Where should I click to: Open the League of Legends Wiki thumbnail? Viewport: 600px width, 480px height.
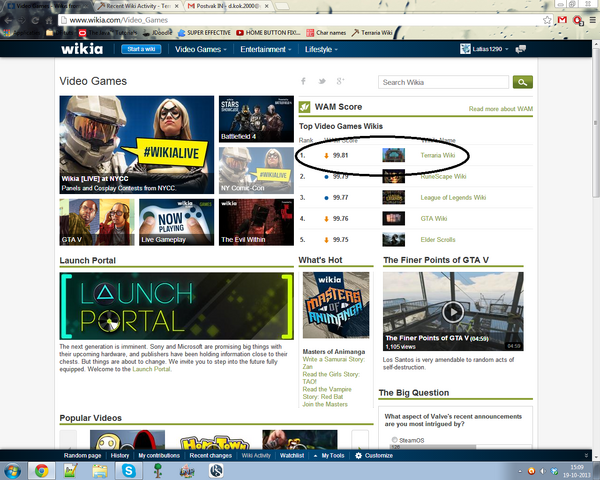393,198
